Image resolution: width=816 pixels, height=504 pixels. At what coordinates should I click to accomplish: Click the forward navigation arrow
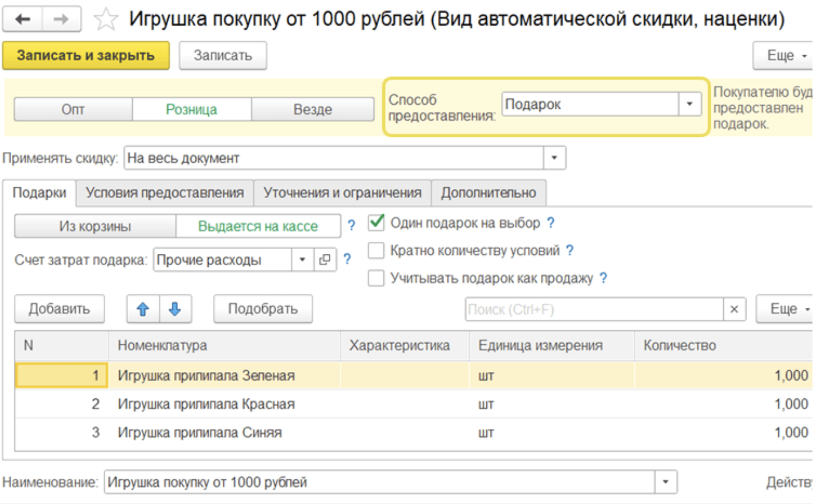coord(61,19)
